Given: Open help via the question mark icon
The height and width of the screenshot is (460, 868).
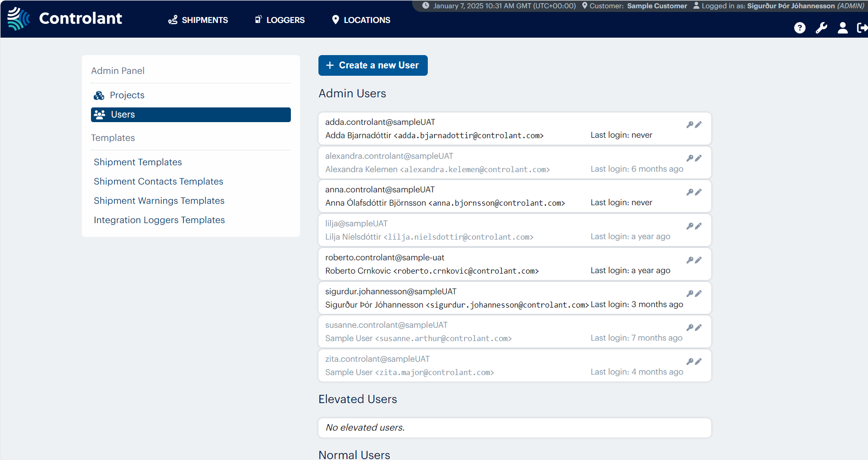Looking at the screenshot, I should 800,28.
